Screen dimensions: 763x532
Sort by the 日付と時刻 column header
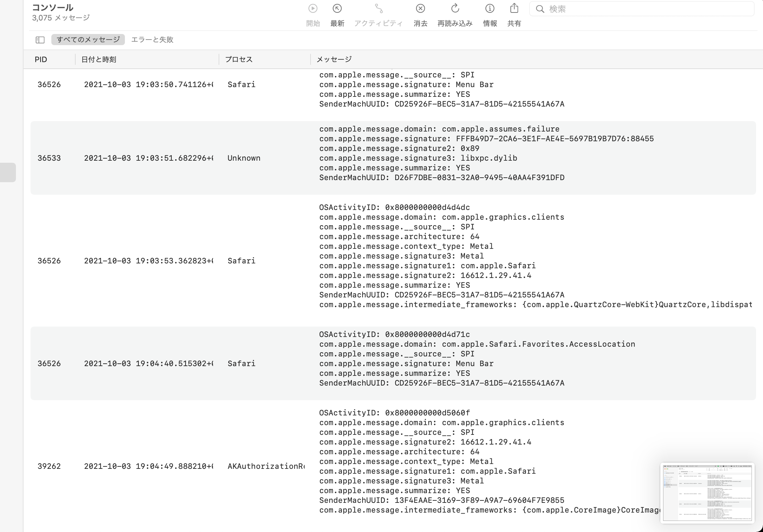[99, 59]
